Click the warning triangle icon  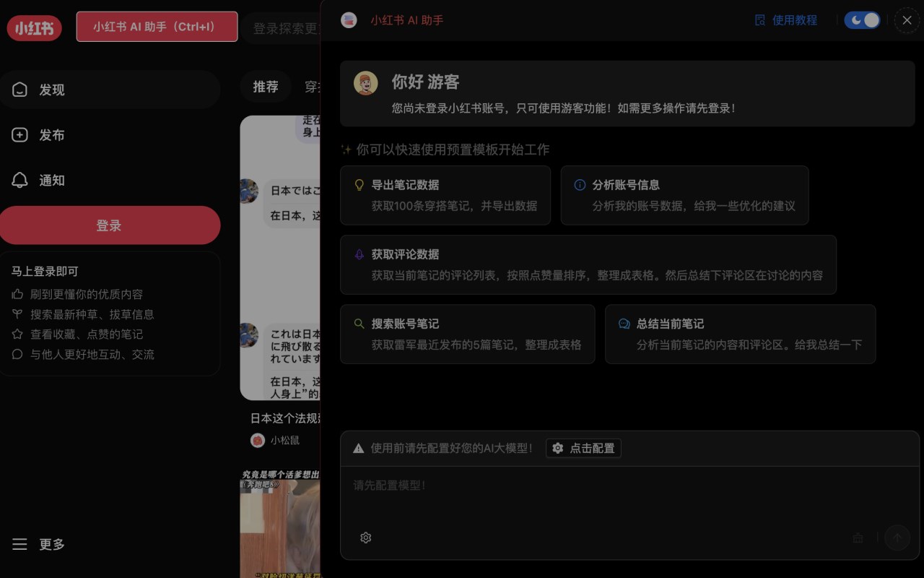tap(358, 449)
